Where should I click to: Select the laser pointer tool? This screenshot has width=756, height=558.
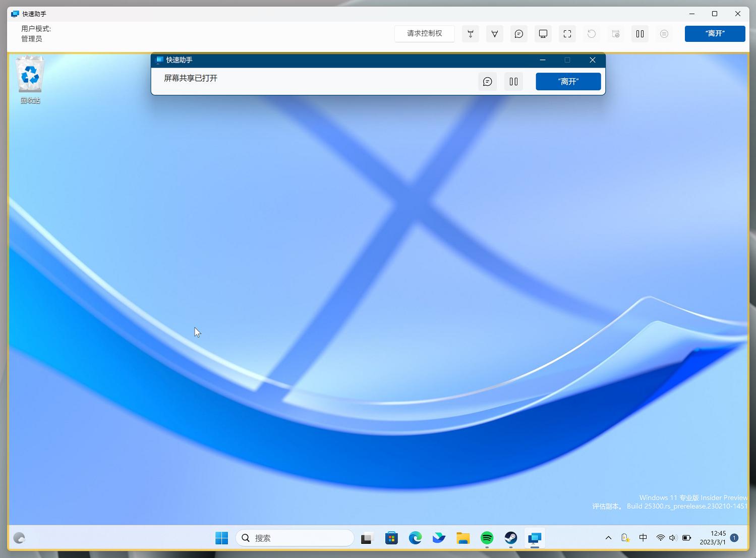tap(471, 34)
